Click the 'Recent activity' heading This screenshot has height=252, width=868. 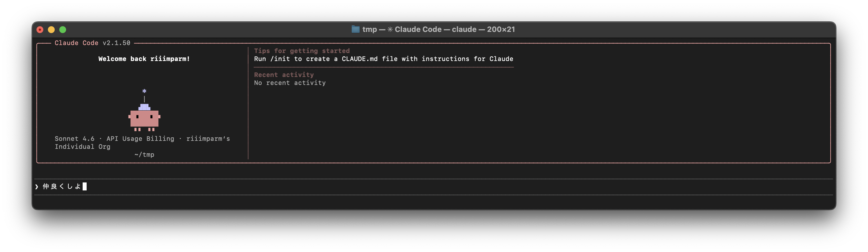click(x=284, y=75)
